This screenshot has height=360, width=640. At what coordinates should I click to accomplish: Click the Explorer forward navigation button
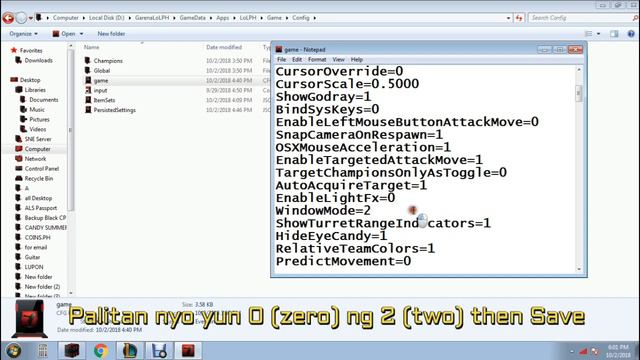tap(21, 18)
